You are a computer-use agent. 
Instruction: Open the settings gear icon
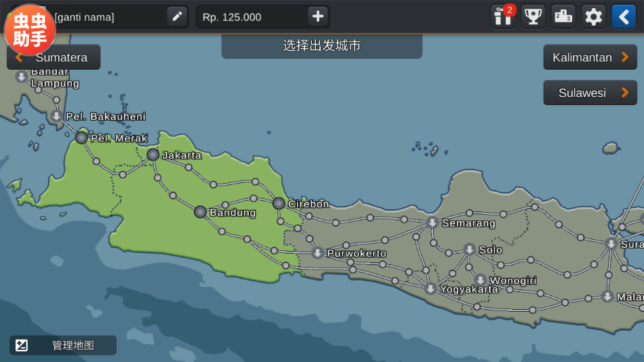point(594,16)
